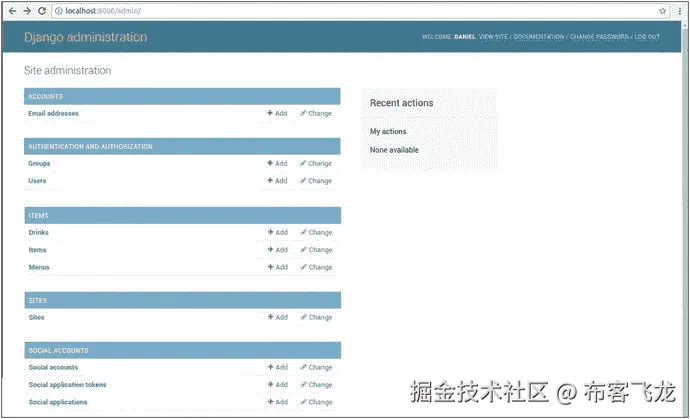
Task: Click Log Out in the header
Action: click(647, 37)
